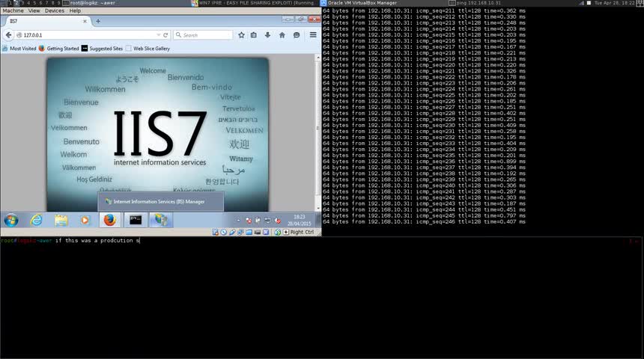This screenshot has height=359, width=644.
Task: Open the Most Visited bookmarks folder
Action: (x=19, y=49)
